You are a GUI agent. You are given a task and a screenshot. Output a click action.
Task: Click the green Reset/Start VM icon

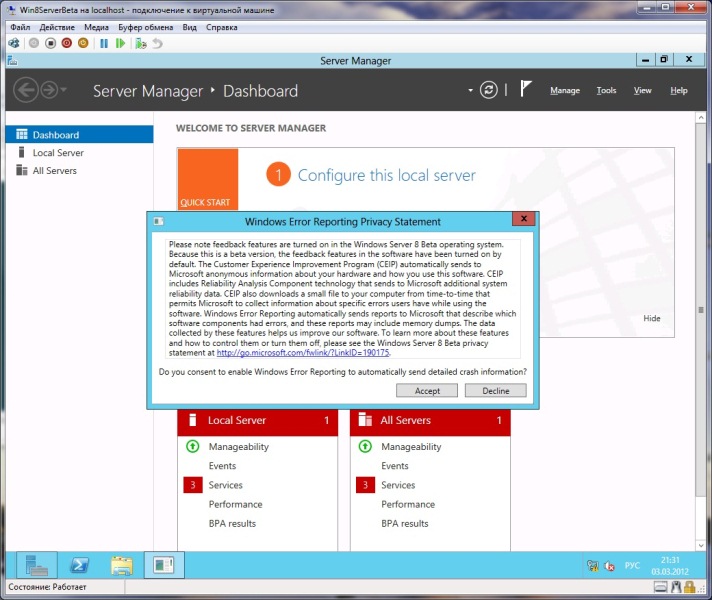[x=121, y=44]
